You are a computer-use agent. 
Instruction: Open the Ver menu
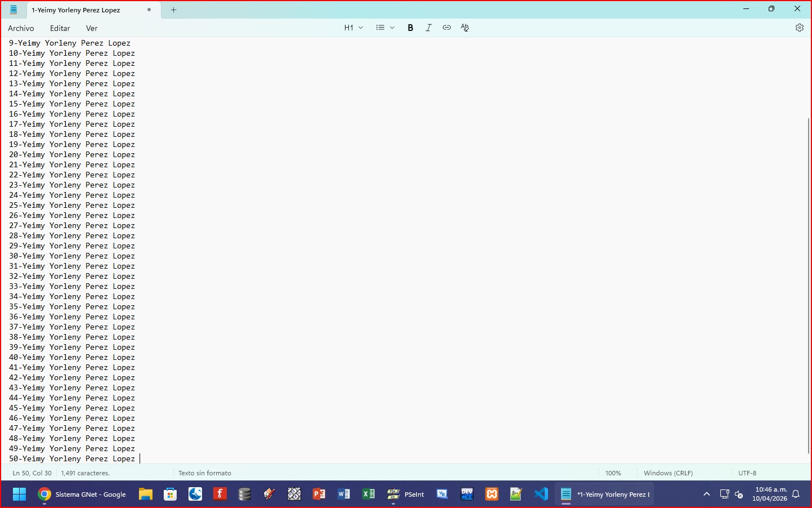point(92,28)
